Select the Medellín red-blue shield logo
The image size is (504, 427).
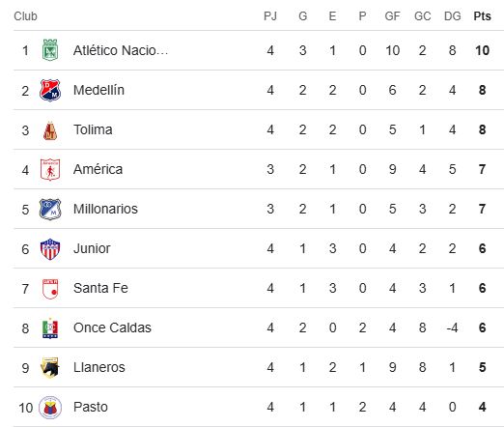pyautogui.click(x=50, y=90)
